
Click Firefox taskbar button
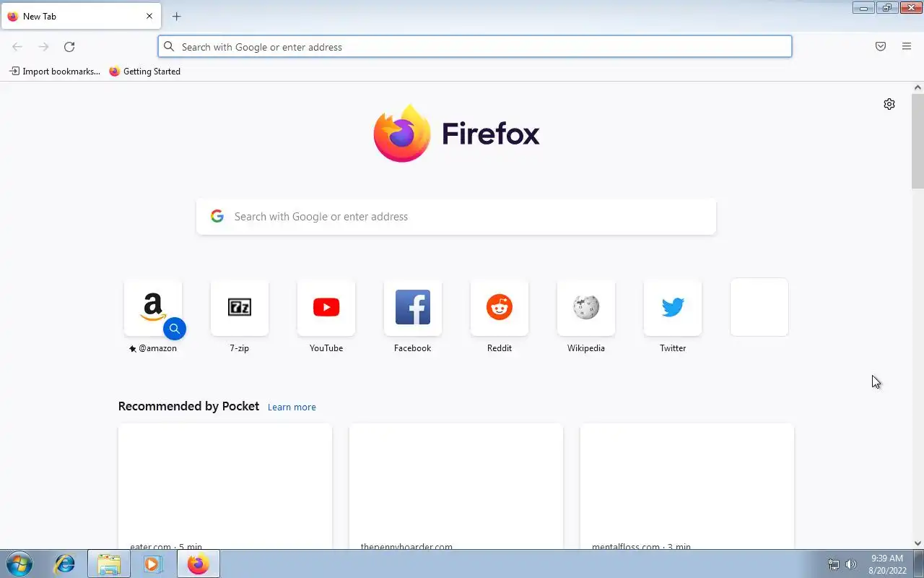(x=199, y=564)
